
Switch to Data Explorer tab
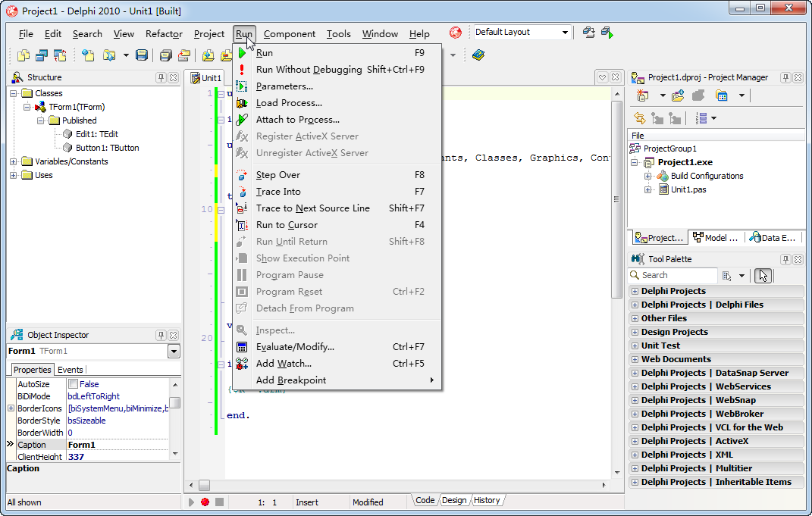pyautogui.click(x=773, y=238)
